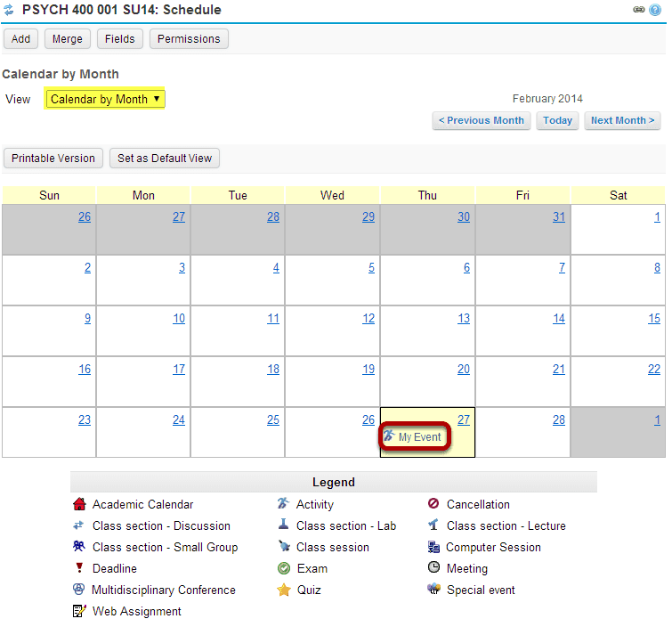This screenshot has height=627, width=672.
Task: Click the Legend header
Action: tap(334, 482)
